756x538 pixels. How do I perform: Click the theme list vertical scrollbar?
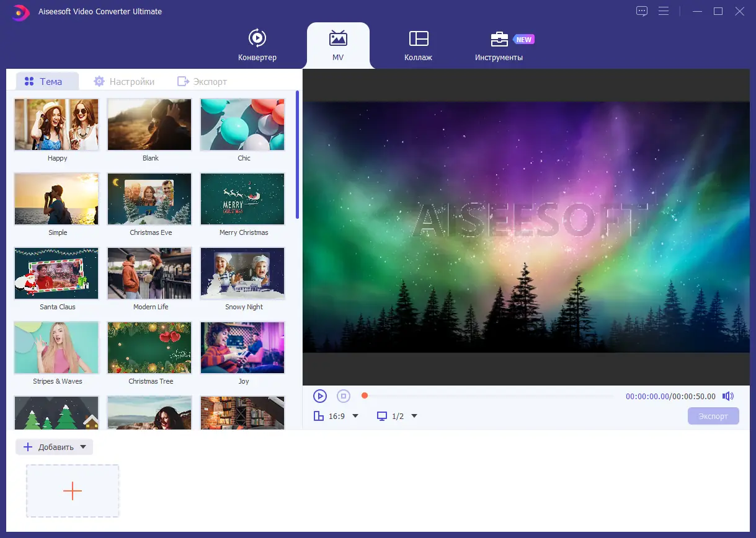(297, 155)
